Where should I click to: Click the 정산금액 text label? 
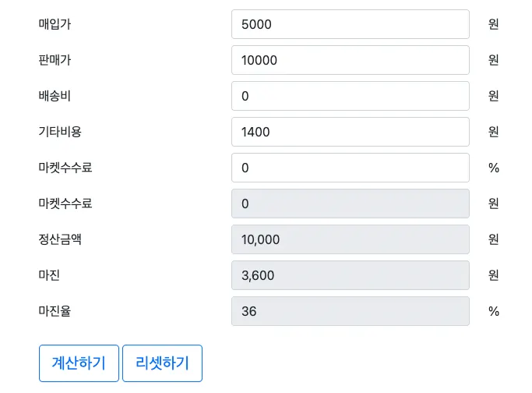(x=60, y=239)
